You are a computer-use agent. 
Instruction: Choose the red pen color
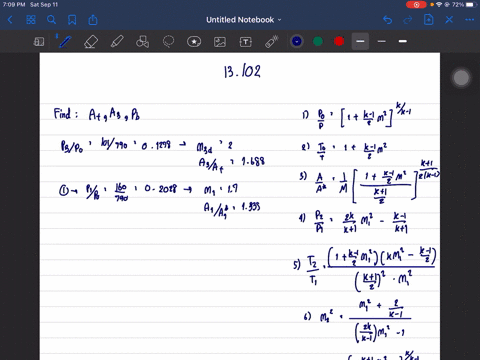339,41
